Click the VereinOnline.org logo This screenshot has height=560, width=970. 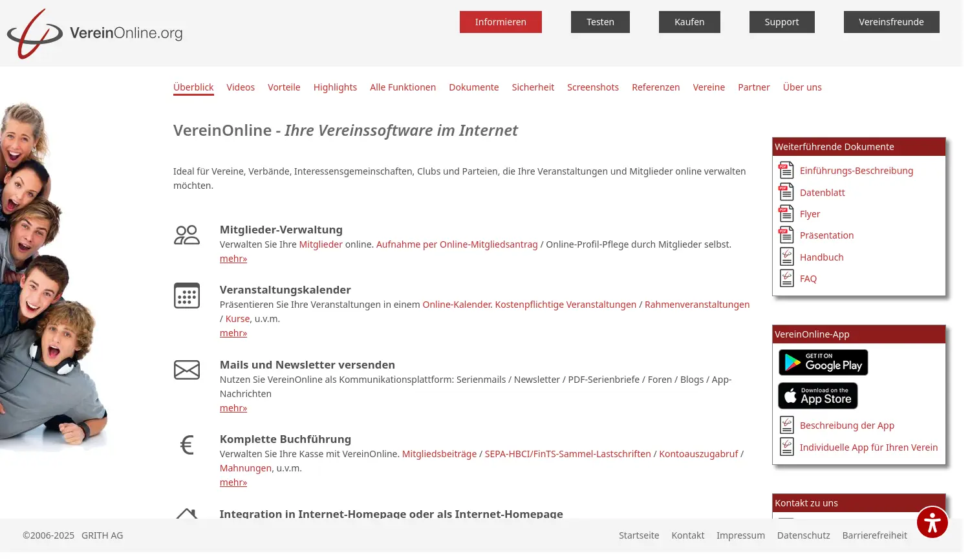pyautogui.click(x=95, y=33)
